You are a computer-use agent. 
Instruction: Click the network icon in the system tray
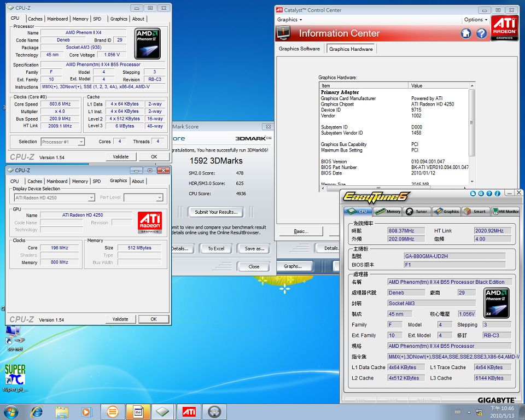coord(480,412)
